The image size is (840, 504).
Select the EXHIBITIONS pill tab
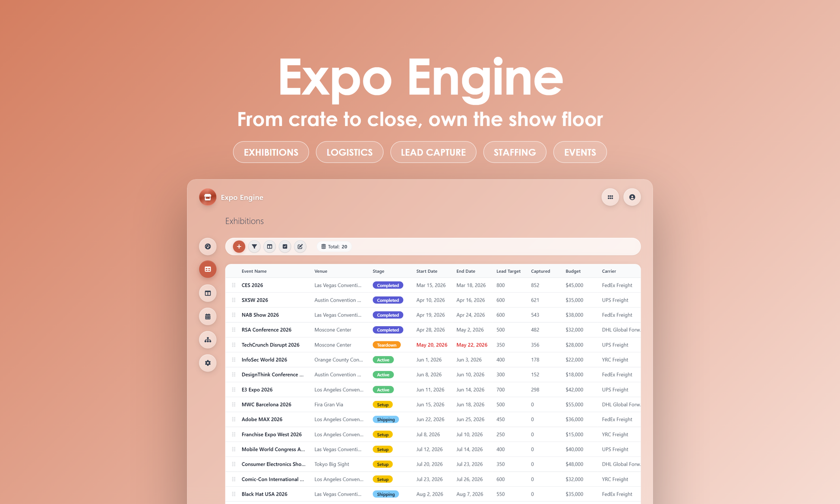coord(271,152)
